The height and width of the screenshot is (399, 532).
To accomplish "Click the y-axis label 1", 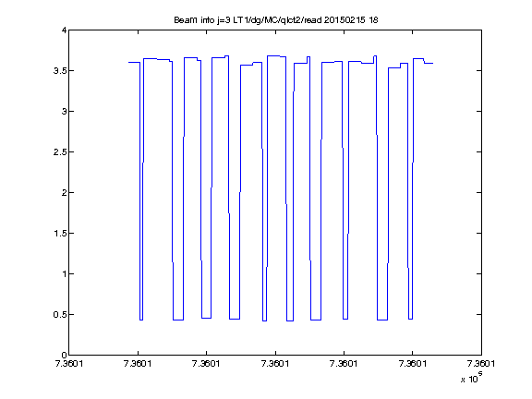I will click(x=64, y=273).
